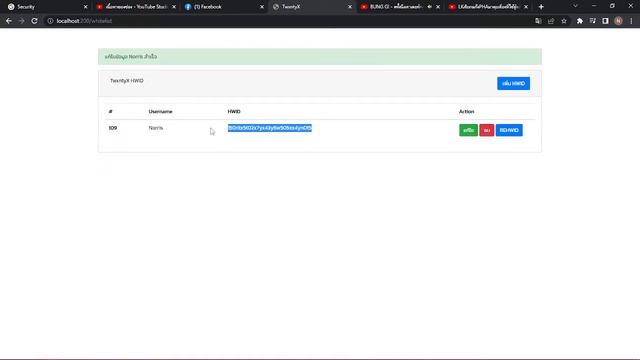Expand the tab search chevron
Screen dimensions: 640x360
(x=575, y=6)
